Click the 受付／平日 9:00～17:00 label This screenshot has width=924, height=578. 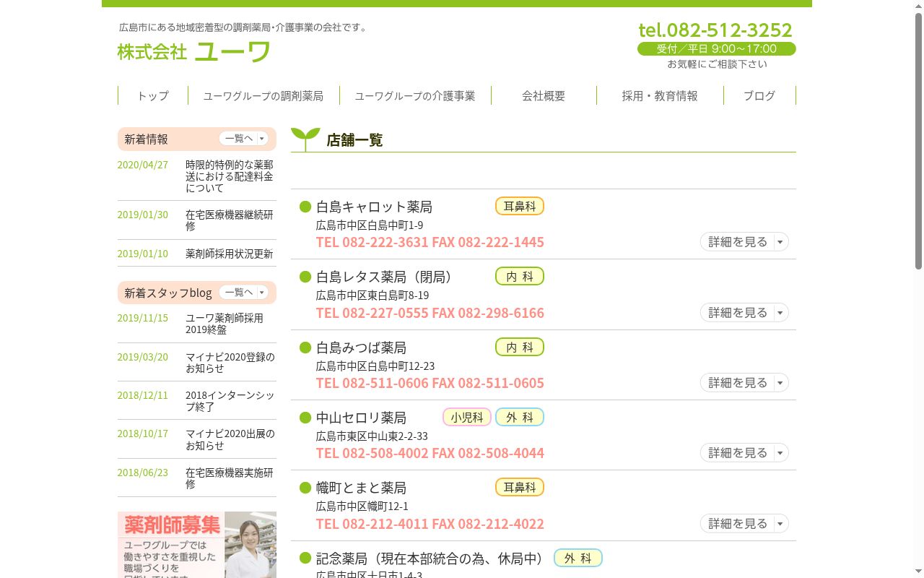[x=717, y=48]
